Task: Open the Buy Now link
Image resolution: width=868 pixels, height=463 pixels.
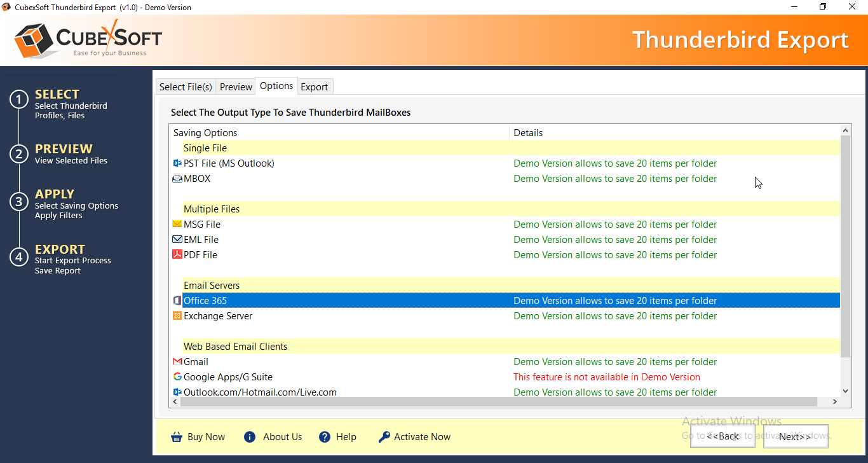Action: click(x=206, y=437)
